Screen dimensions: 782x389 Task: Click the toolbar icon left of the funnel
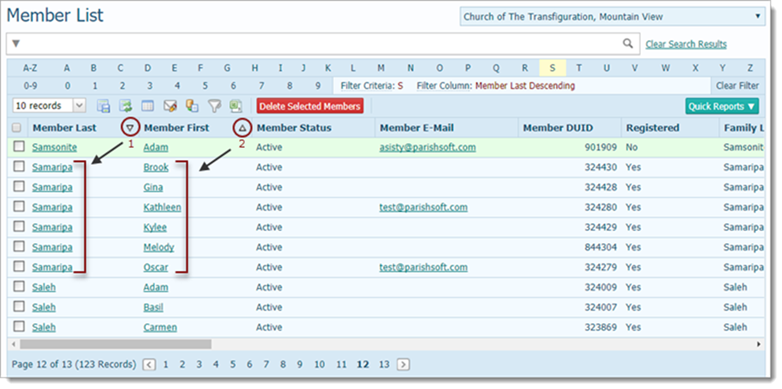click(x=192, y=106)
